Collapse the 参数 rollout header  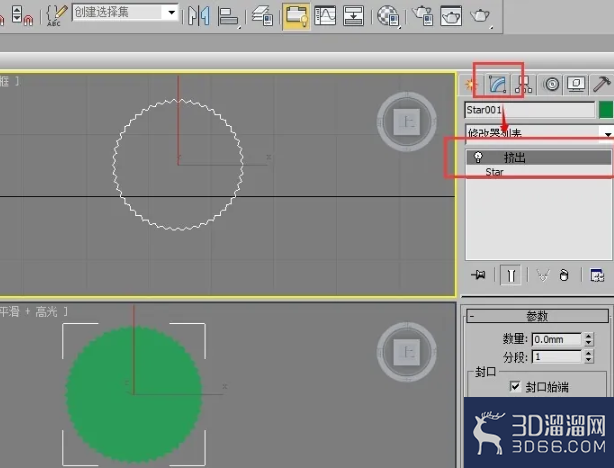point(537,316)
